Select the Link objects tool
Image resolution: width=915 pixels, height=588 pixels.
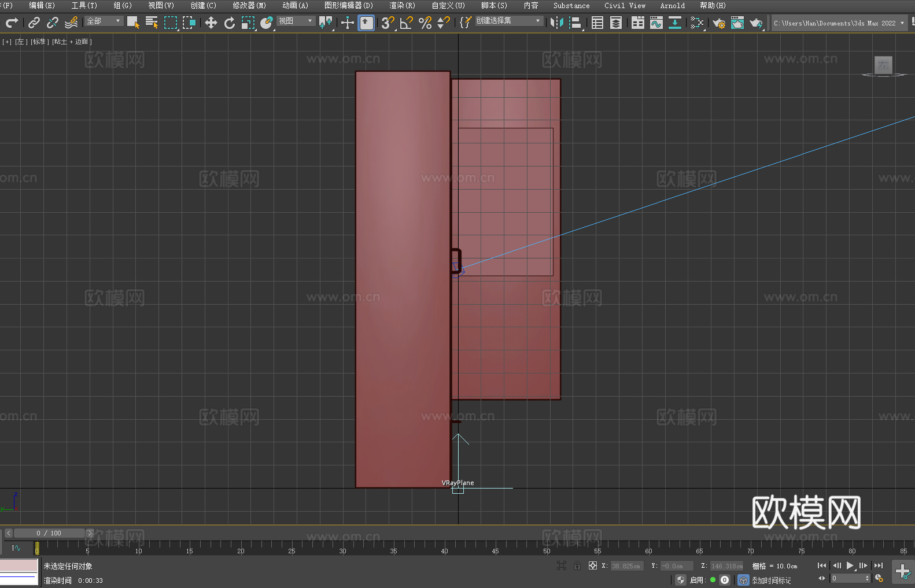(34, 23)
